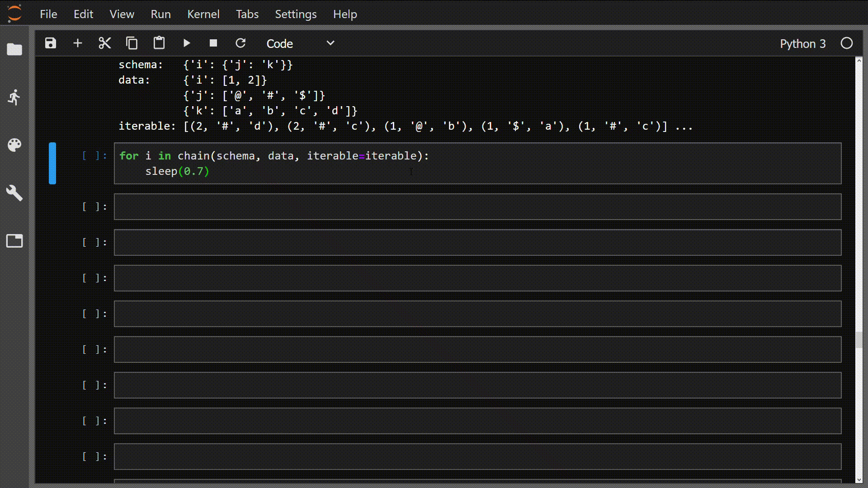This screenshot has height=488, width=868.
Task: Open the file browser in the sidebar
Action: coord(14,49)
